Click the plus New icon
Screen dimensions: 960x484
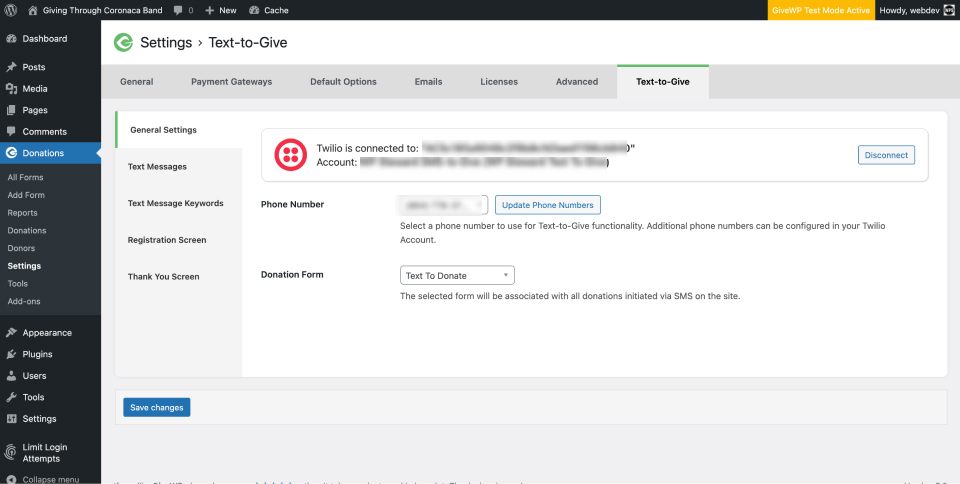209,10
